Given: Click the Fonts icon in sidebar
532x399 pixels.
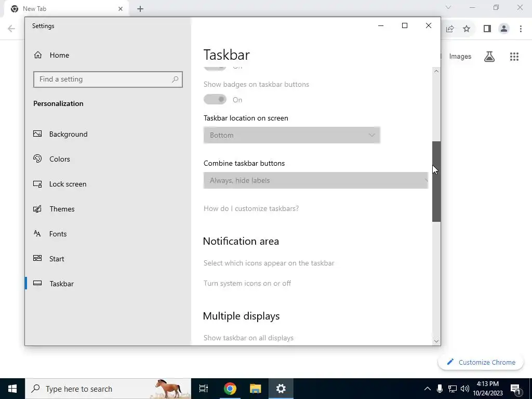Looking at the screenshot, I should pyautogui.click(x=37, y=233).
